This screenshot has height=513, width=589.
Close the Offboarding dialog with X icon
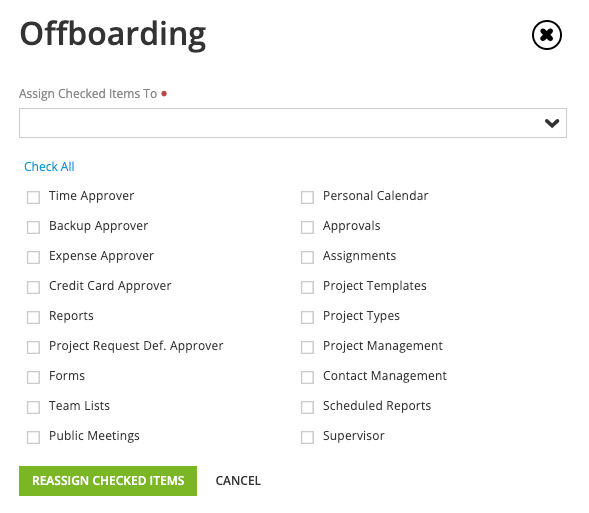(x=547, y=35)
